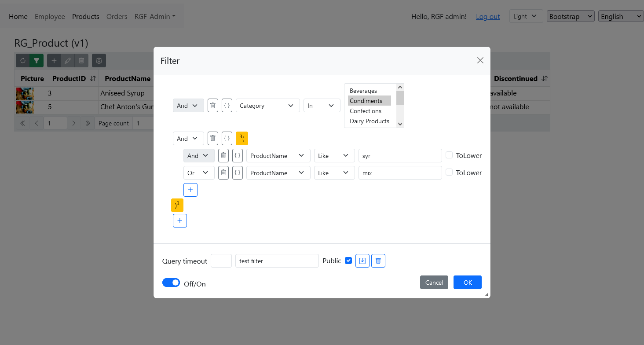Open the Category field dropdown

[267, 106]
